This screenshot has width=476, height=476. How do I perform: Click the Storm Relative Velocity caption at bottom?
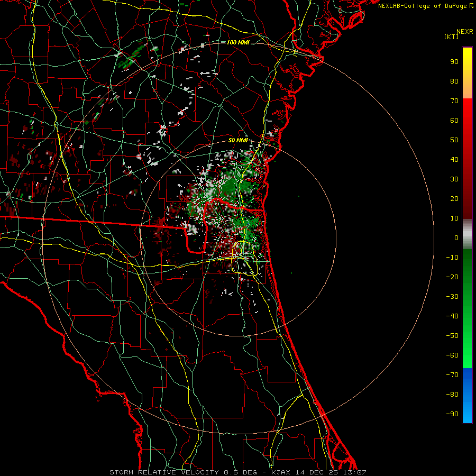tap(237, 472)
